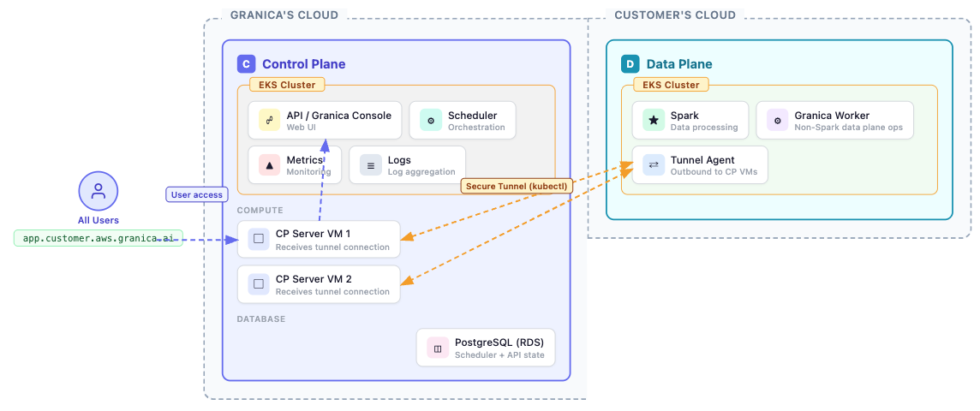The image size is (980, 411).
Task: Click the CP Server VM 1 square icon
Action: [x=259, y=239]
